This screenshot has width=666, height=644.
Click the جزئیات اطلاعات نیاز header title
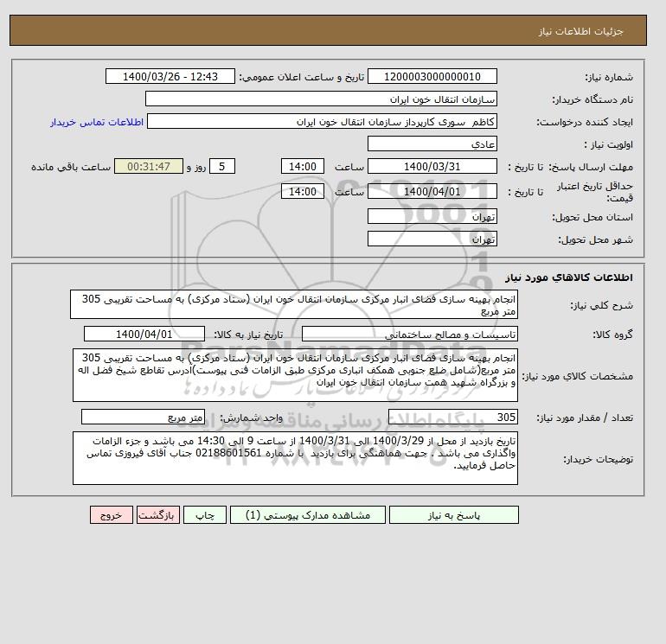point(580,31)
